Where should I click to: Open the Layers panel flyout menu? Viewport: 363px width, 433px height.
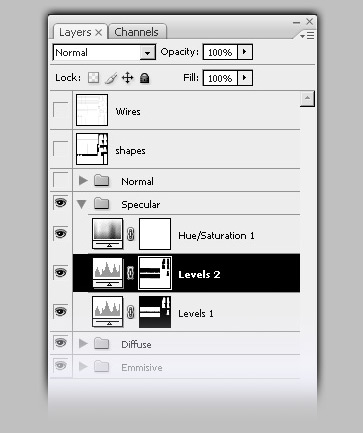pos(307,35)
